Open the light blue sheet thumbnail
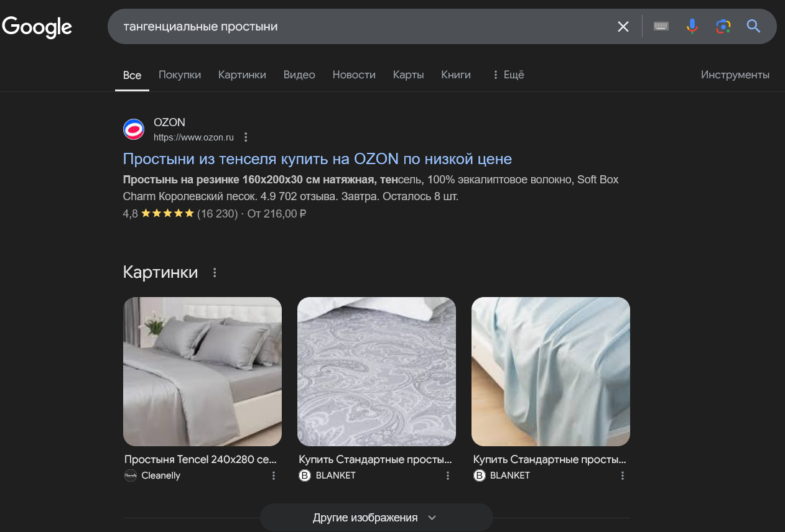Screen dimensions: 785x532 (x=550, y=372)
